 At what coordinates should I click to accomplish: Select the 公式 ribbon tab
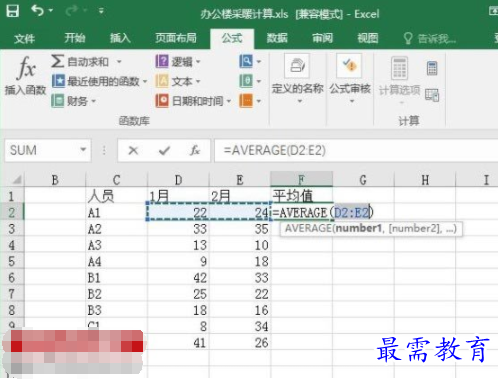tap(232, 38)
